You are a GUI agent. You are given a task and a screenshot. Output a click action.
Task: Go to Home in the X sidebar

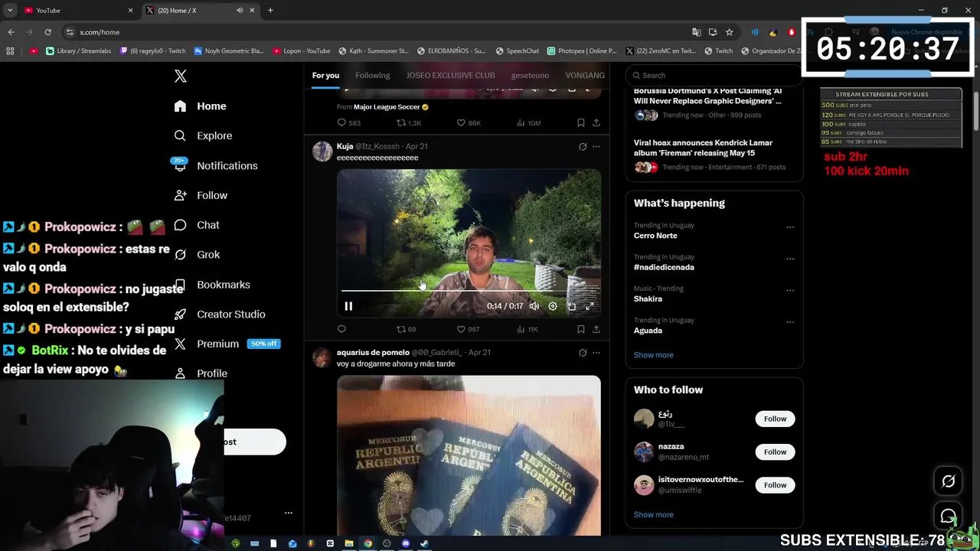click(200, 106)
